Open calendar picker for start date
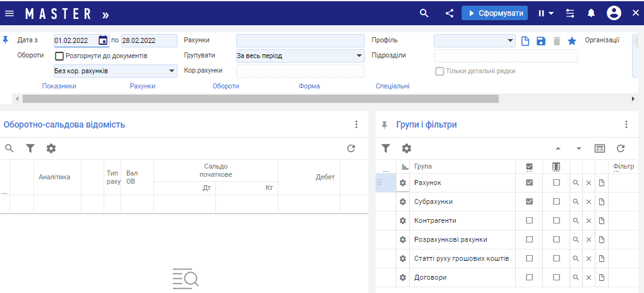Viewport: 644px width, 293px height. (x=103, y=40)
